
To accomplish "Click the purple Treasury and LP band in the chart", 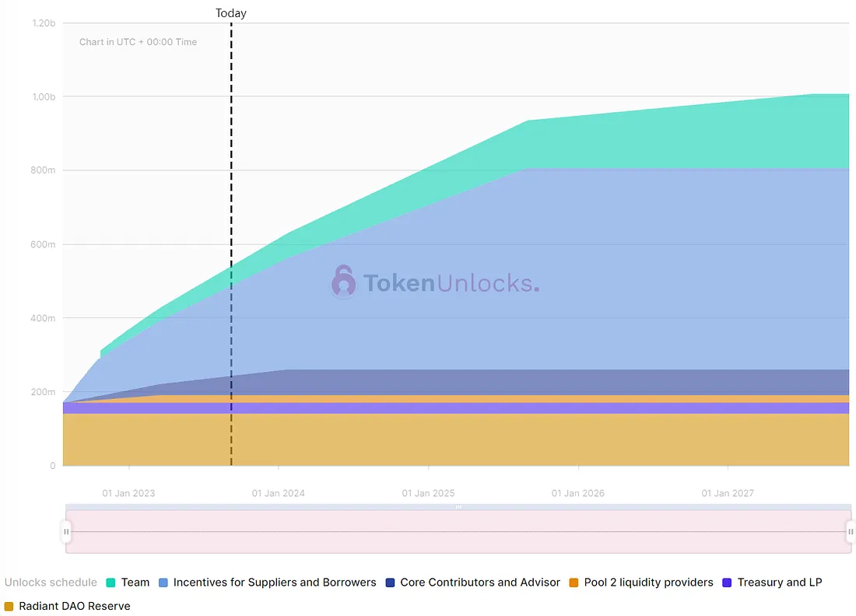I will 467,408.
